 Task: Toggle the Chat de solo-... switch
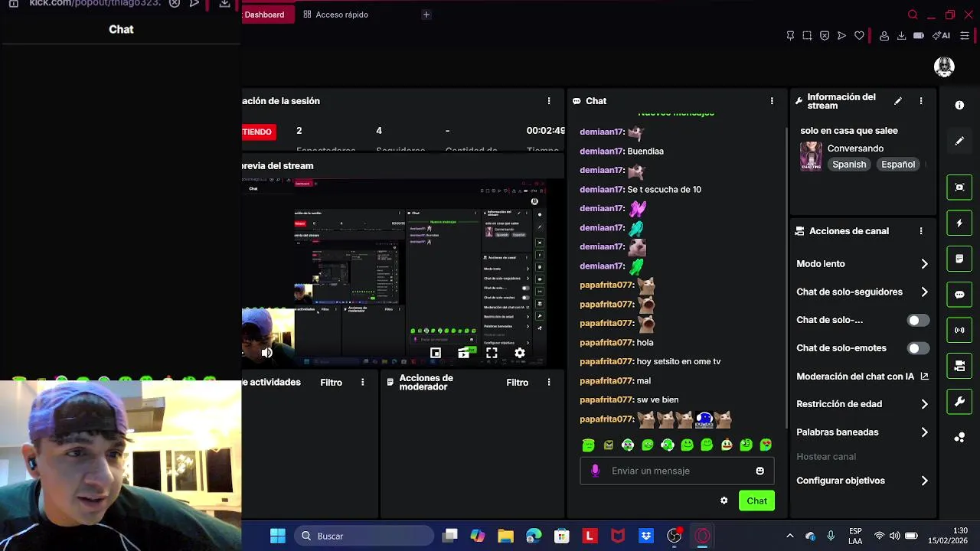click(918, 320)
